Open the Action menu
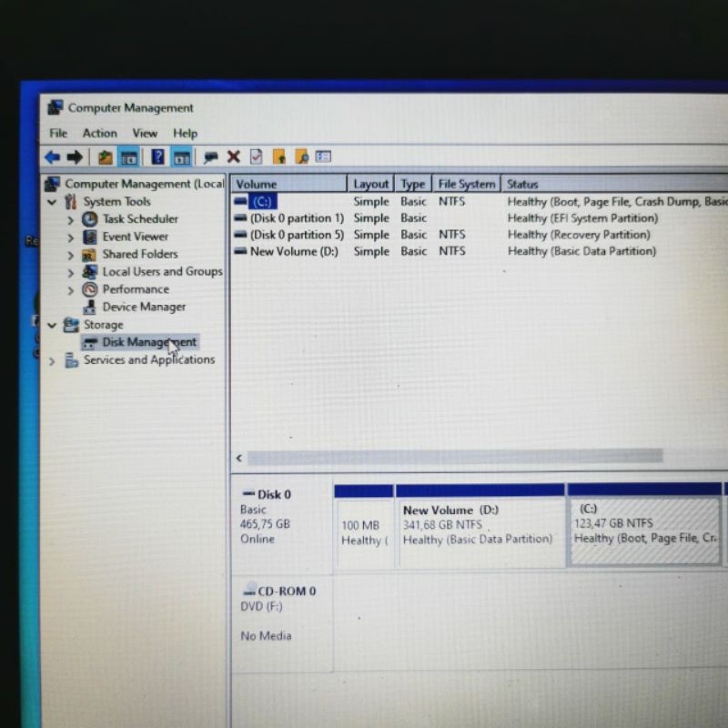 [99, 133]
